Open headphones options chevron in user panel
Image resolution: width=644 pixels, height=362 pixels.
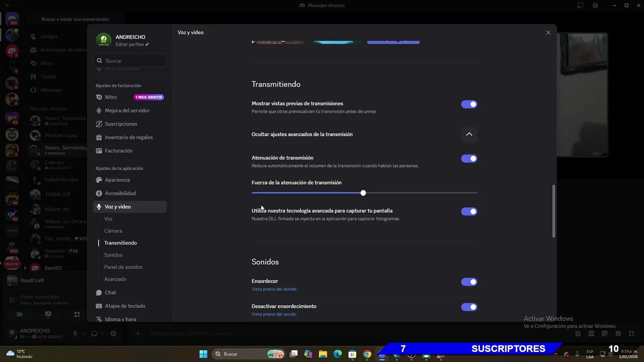coord(103,333)
